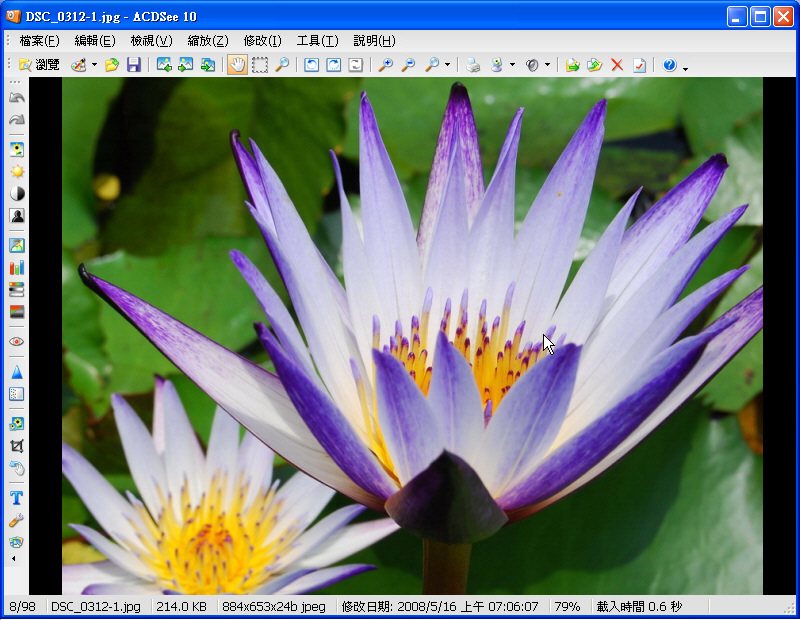Toggle the rectangle selection tool
Viewport: 800px width, 620px height.
coord(260,65)
